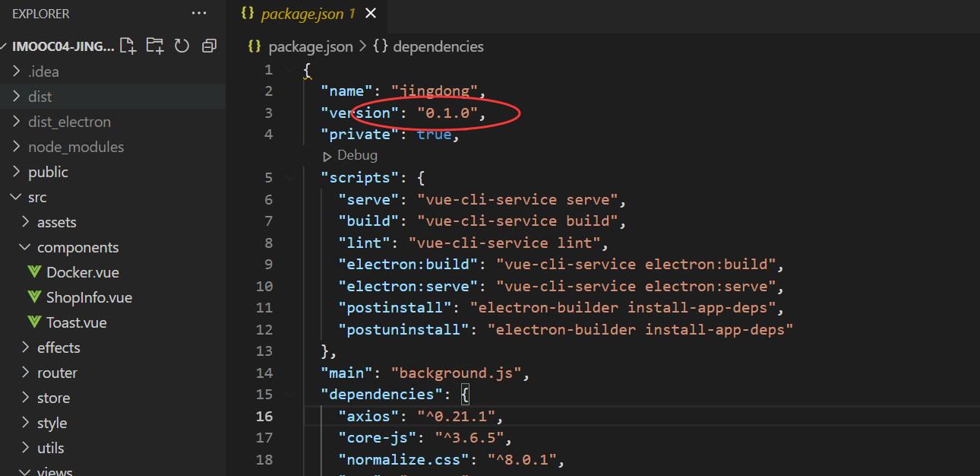Viewport: 980px width, 476px height.
Task: Expand the dist_electron folder
Action: coord(16,122)
